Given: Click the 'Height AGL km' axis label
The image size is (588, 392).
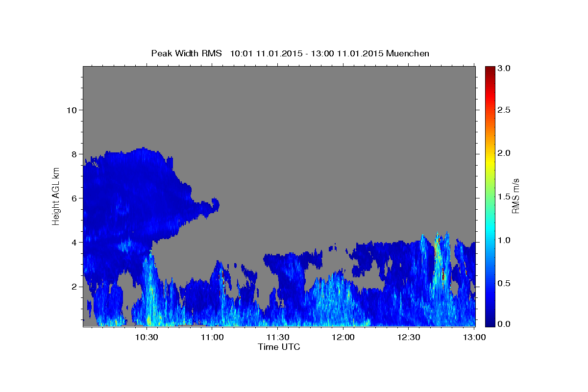Looking at the screenshot, I should 56,196.
